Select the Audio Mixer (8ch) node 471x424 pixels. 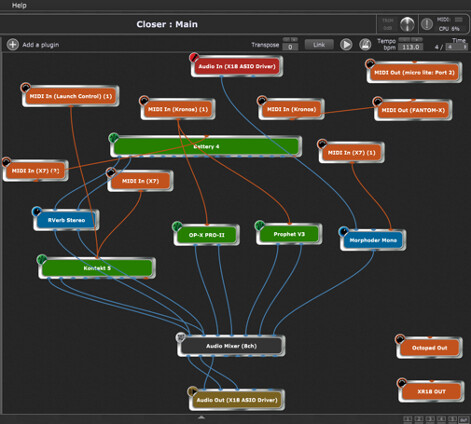[x=231, y=346]
